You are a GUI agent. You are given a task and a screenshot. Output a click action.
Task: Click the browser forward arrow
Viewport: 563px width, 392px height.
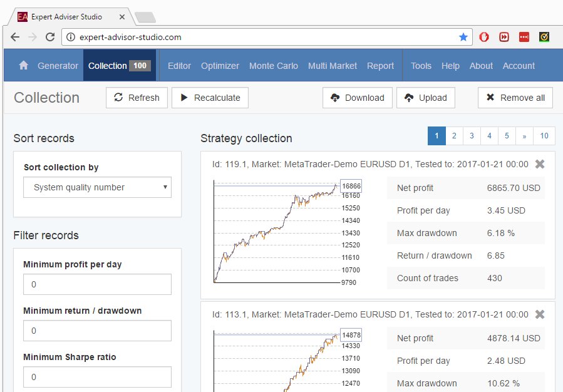[33, 37]
